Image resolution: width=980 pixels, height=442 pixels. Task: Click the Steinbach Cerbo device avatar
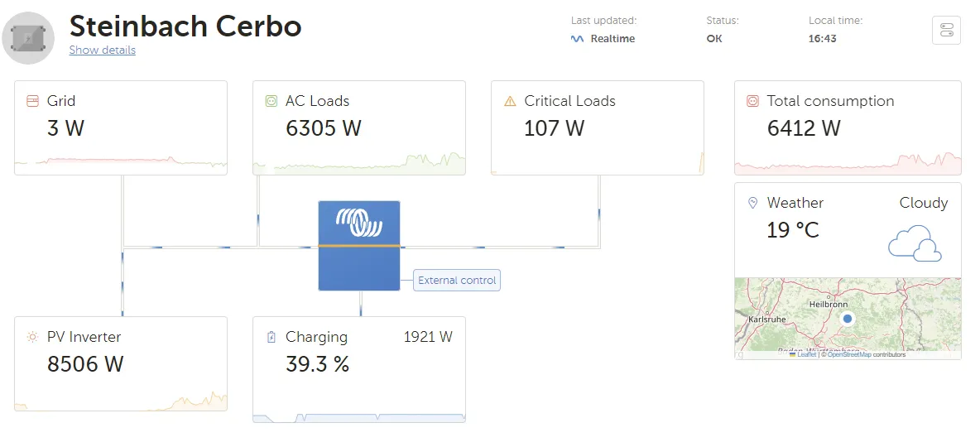point(29,37)
